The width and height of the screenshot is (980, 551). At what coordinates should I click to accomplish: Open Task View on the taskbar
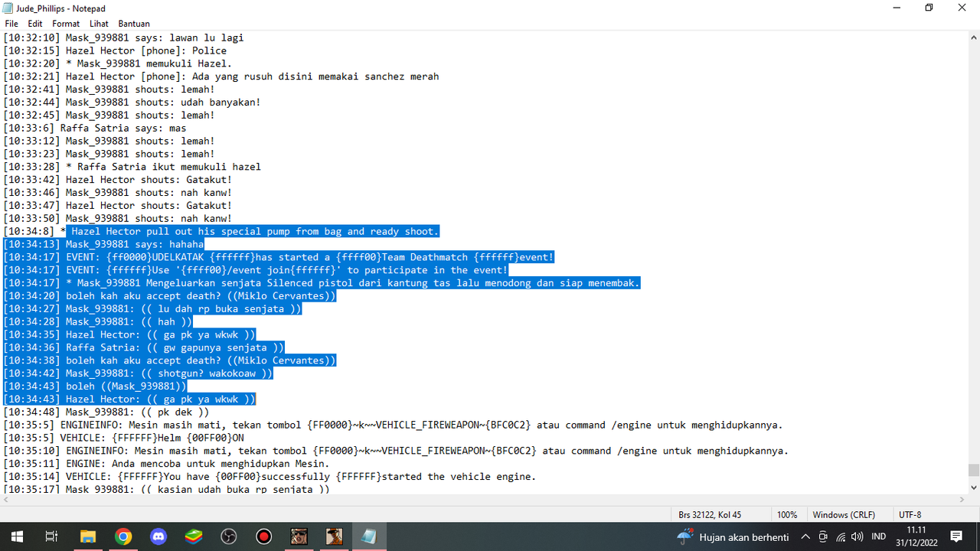coord(51,536)
